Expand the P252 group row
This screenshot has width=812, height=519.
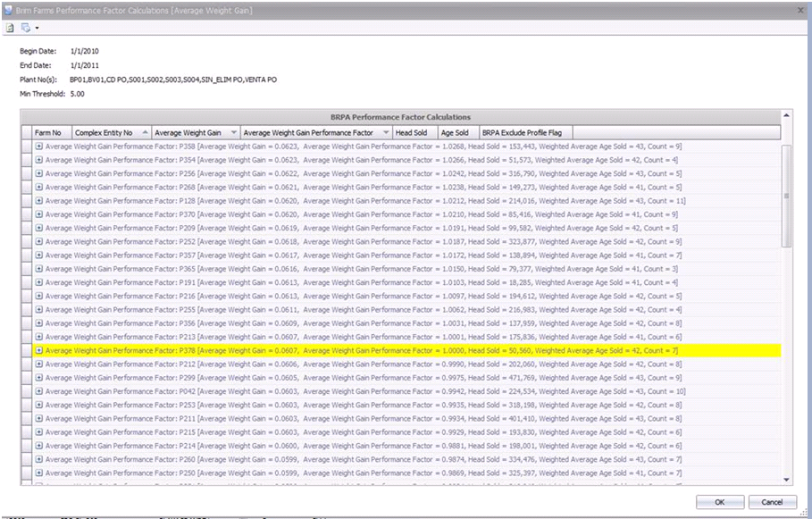(38, 242)
